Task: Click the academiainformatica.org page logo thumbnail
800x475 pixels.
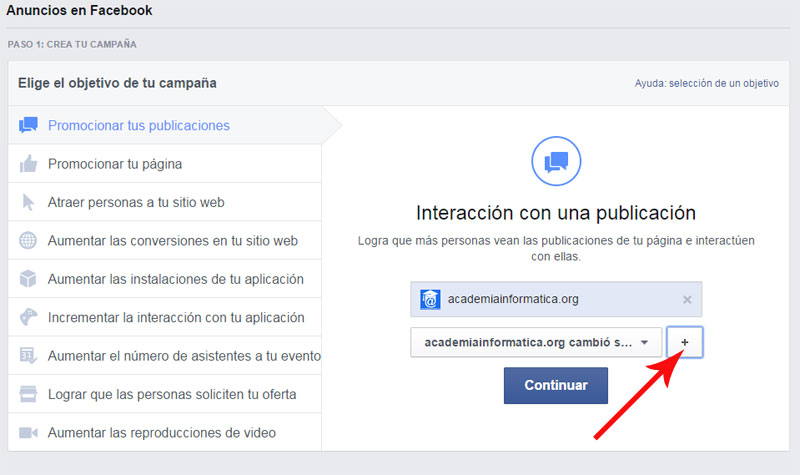Action: (430, 299)
